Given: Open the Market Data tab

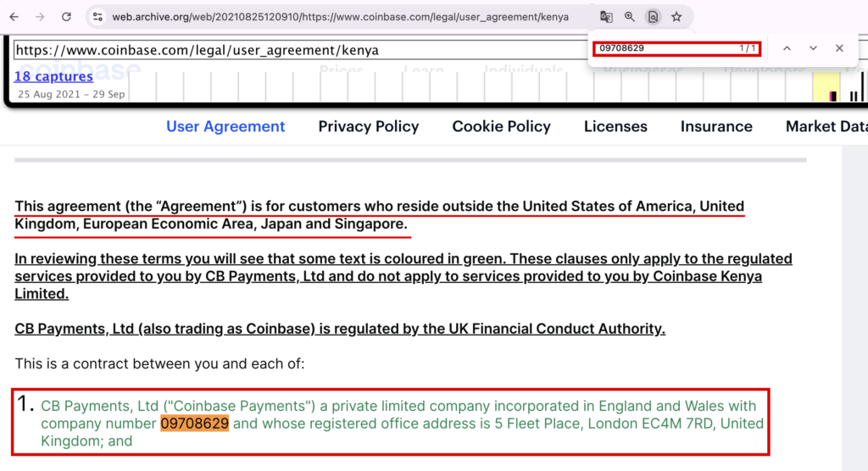Looking at the screenshot, I should click(x=826, y=126).
